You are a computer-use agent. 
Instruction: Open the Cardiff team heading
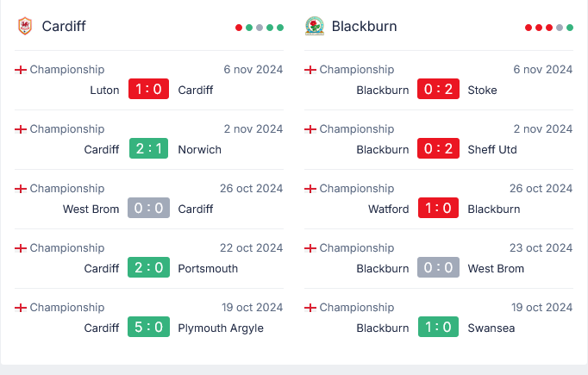point(64,26)
